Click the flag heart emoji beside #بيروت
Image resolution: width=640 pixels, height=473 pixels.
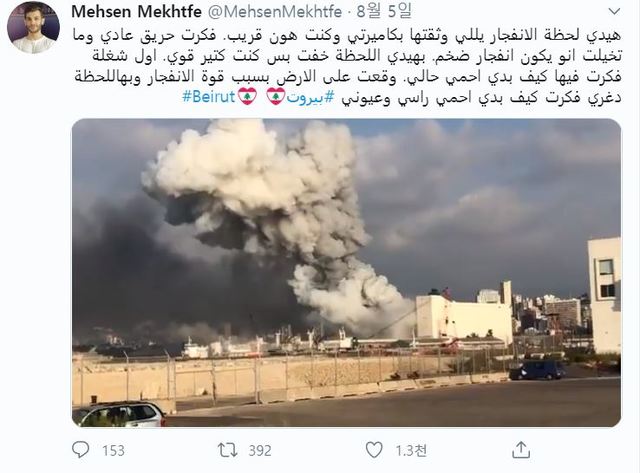(276, 97)
